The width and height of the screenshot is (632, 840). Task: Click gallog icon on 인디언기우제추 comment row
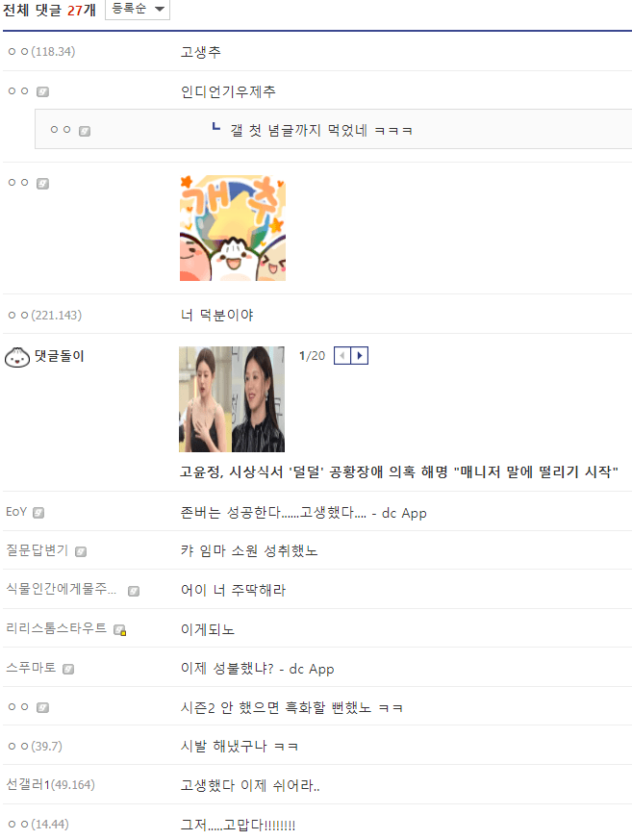tap(43, 92)
